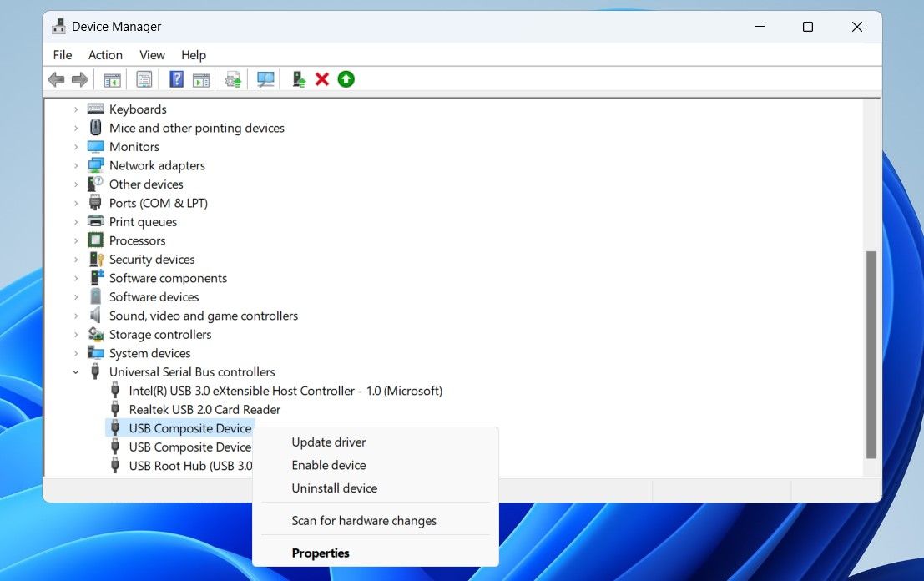
Task: Expand the Keyboards category
Action: pos(76,109)
